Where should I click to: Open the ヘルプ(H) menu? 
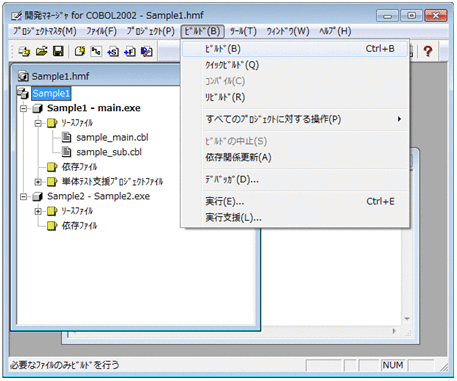335,31
